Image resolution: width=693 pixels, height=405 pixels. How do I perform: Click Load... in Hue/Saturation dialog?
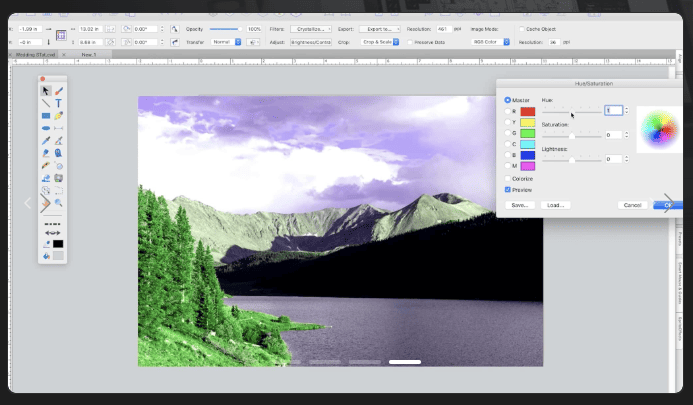pyautogui.click(x=556, y=205)
